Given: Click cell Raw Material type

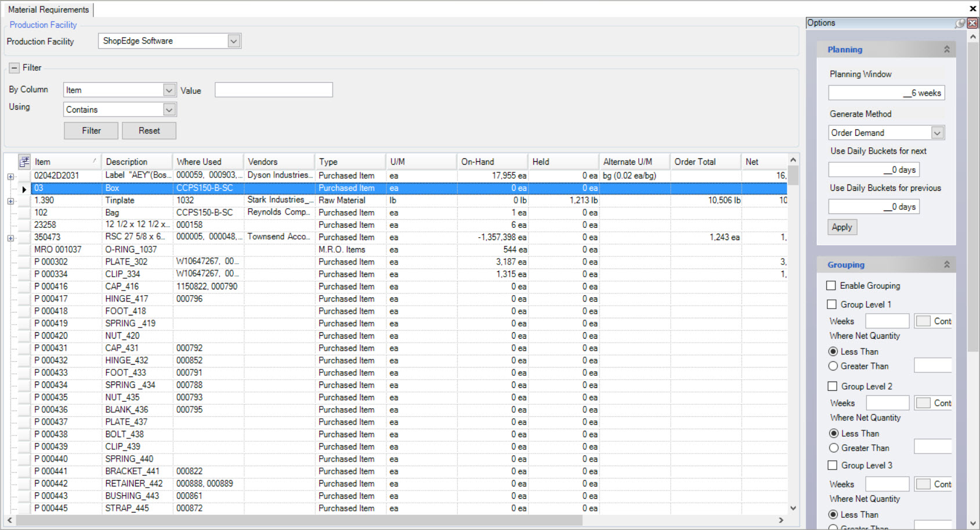Looking at the screenshot, I should coord(350,201).
